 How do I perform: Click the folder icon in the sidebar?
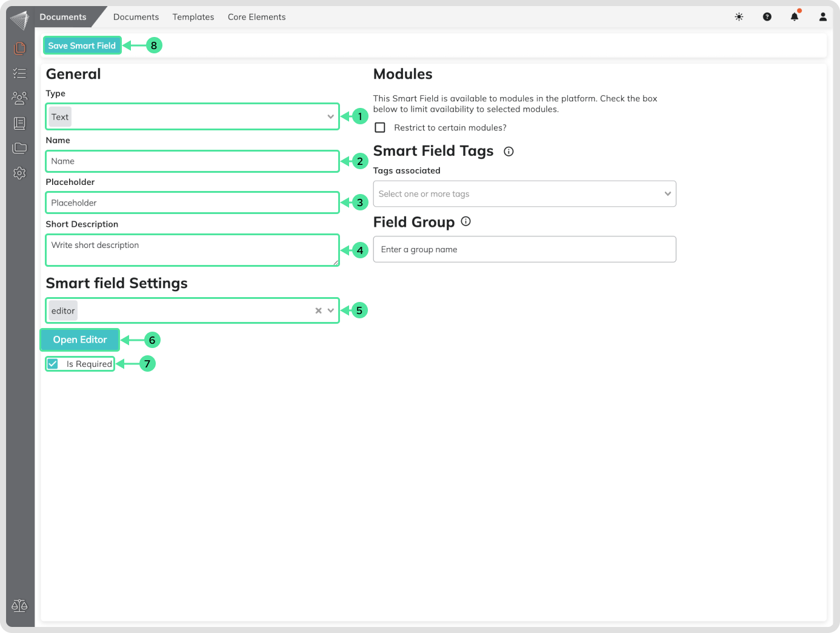pos(19,148)
